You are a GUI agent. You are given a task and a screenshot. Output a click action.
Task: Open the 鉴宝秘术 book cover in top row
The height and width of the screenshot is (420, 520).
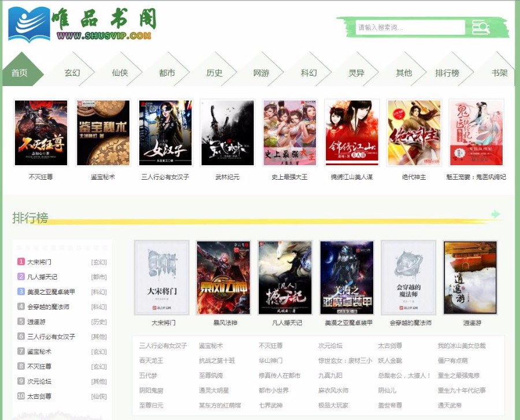pos(103,133)
